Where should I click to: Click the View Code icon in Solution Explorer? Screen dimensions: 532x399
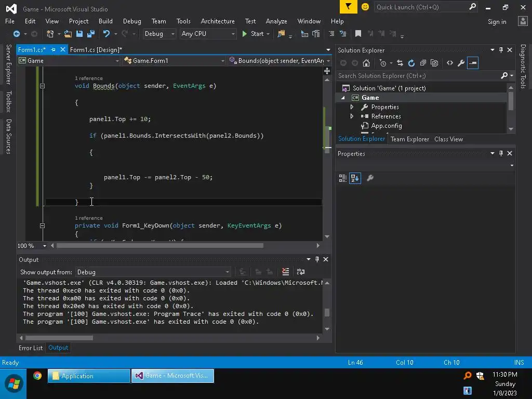pyautogui.click(x=450, y=63)
